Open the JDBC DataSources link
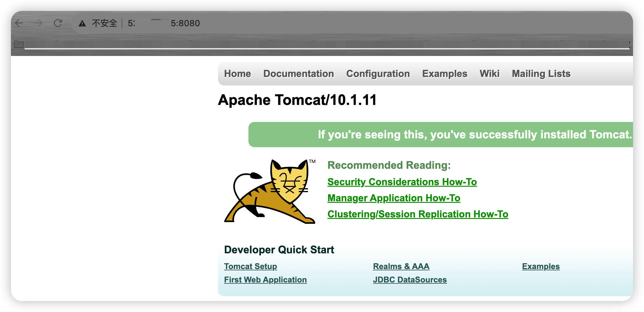 (410, 280)
